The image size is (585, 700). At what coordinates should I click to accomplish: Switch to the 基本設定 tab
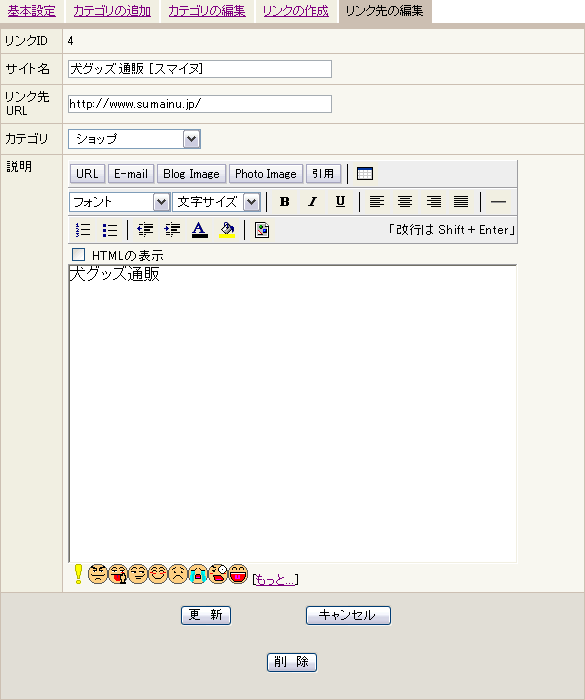[x=32, y=11]
